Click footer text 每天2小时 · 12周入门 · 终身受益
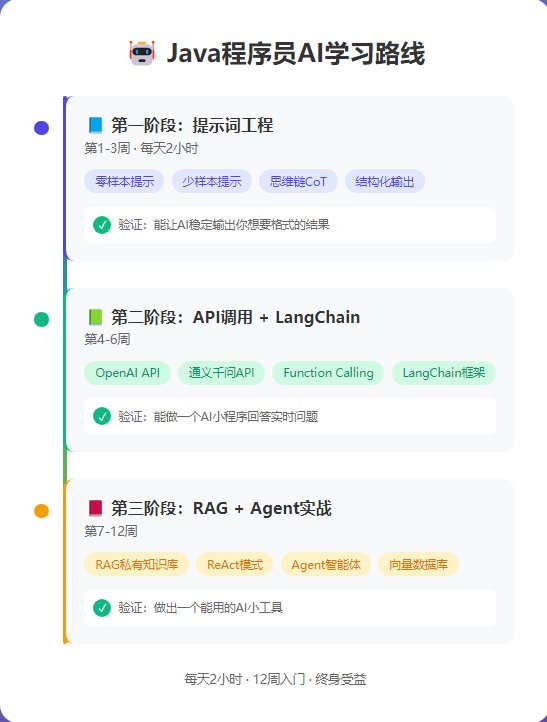The width and height of the screenshot is (547, 722). pyautogui.click(x=275, y=679)
